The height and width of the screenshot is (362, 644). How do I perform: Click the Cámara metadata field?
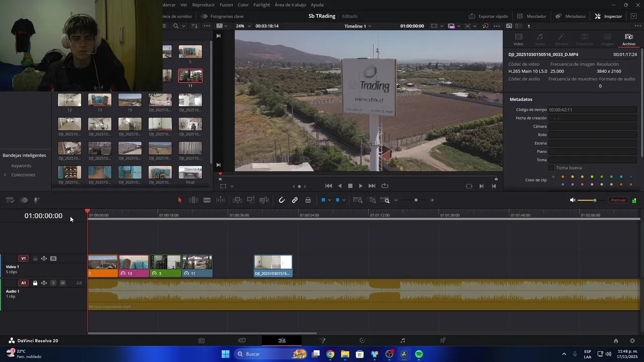593,126
